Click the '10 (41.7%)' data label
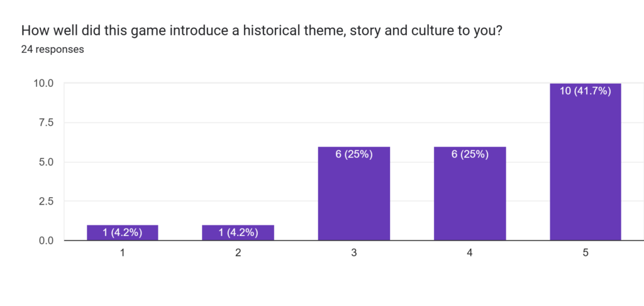Viewport: 644px width, 306px height. (x=586, y=91)
